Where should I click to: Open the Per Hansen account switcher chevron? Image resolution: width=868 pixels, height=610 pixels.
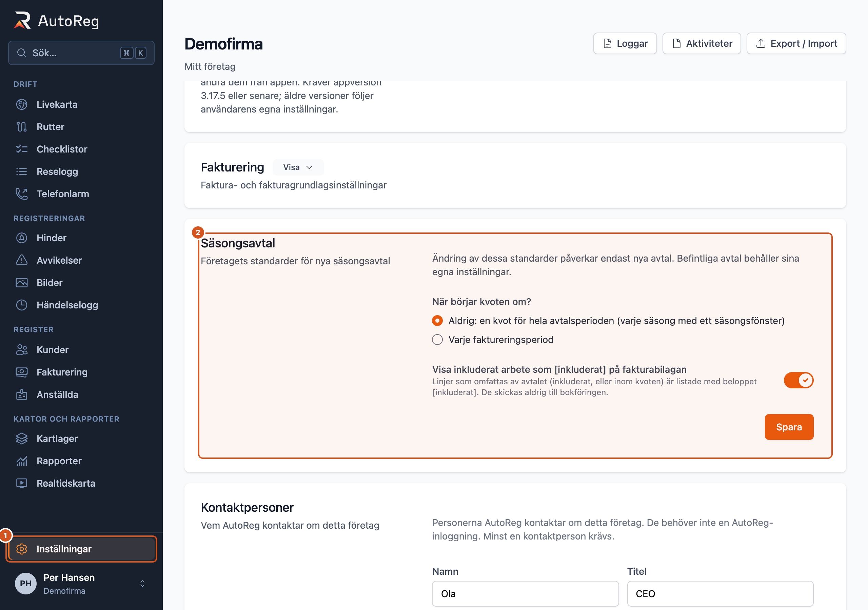(142, 584)
